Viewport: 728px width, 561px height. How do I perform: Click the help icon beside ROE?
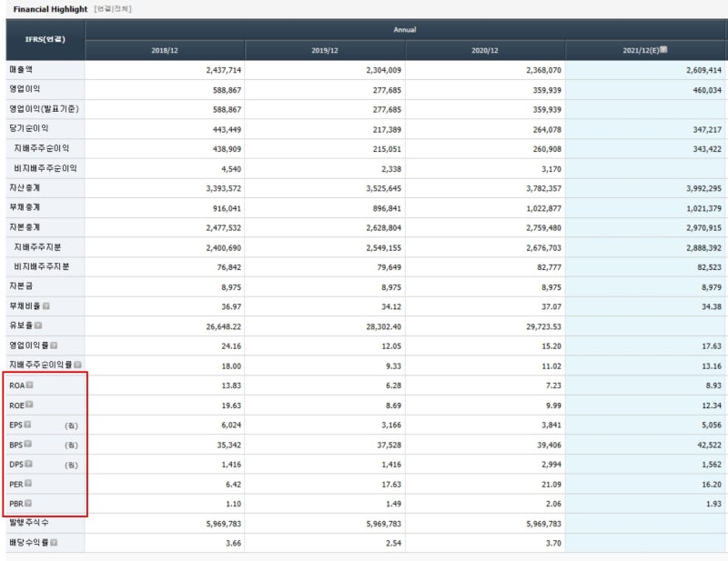point(29,405)
